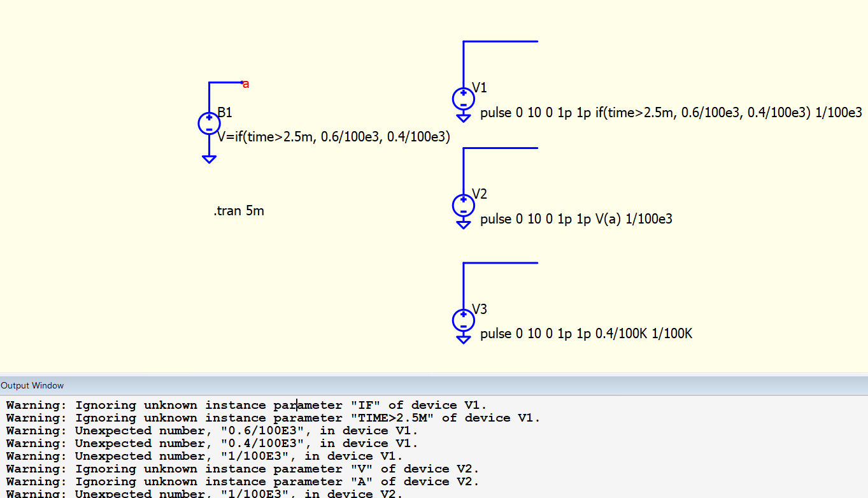
Task: Click V3's value 'pulse 0 10 0 1p 1p 0.4/100K 1/100K'
Action: (586, 334)
